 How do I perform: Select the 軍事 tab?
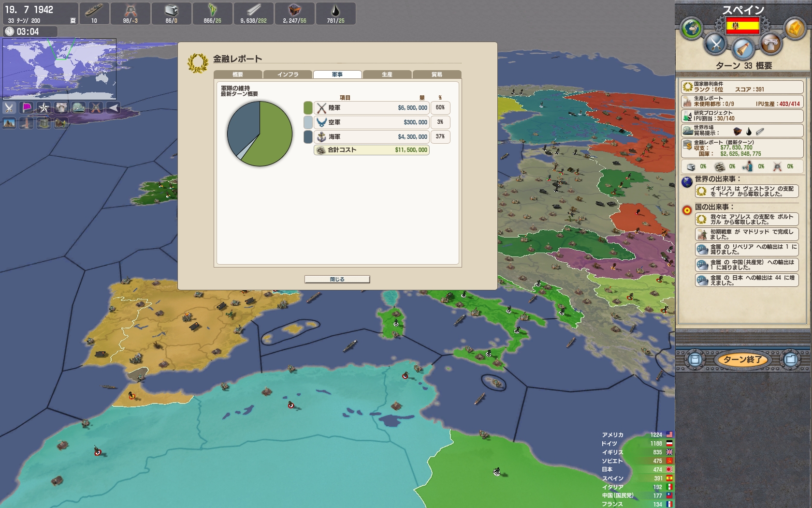pos(337,75)
